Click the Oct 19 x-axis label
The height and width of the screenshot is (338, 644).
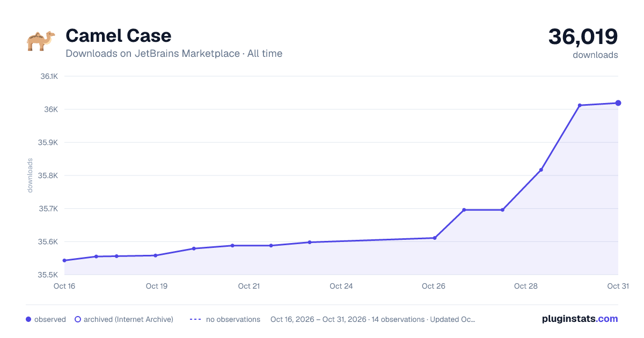click(157, 286)
